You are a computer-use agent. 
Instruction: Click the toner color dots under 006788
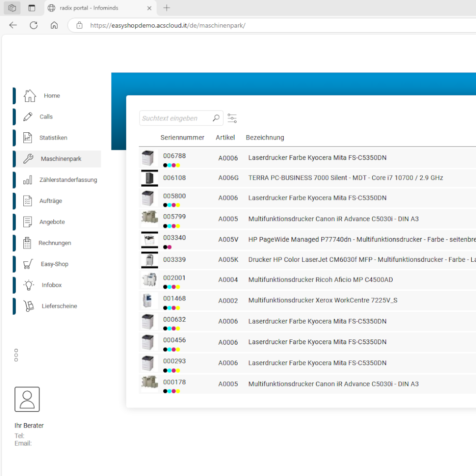tap(171, 166)
